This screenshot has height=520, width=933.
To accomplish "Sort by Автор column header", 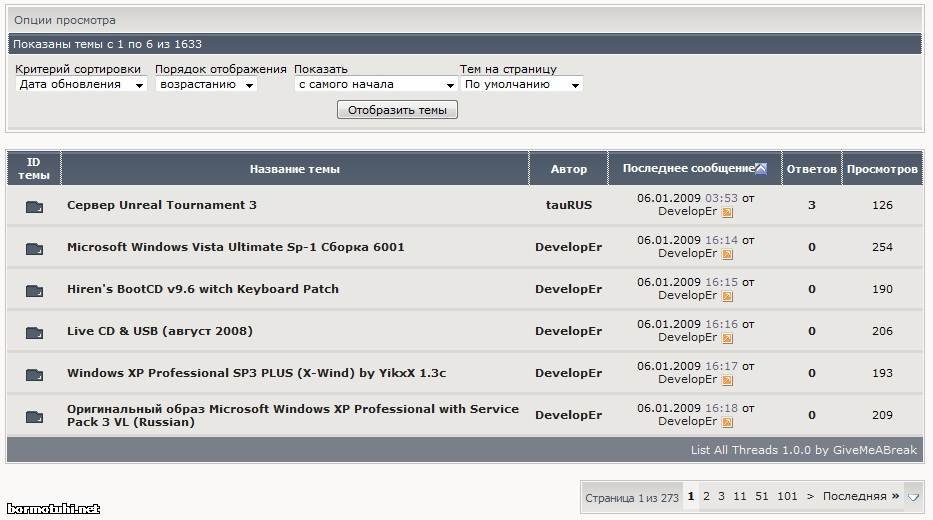I will 569,169.
